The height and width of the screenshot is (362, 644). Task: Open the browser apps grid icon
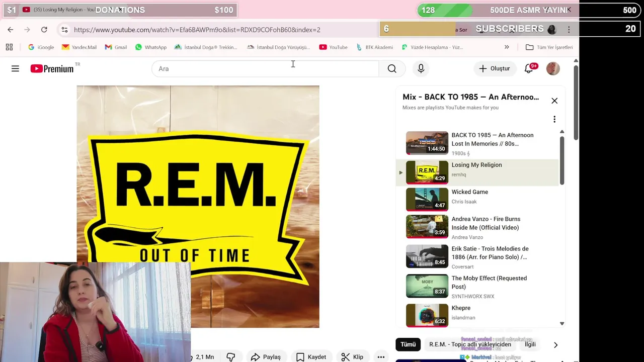tap(9, 47)
